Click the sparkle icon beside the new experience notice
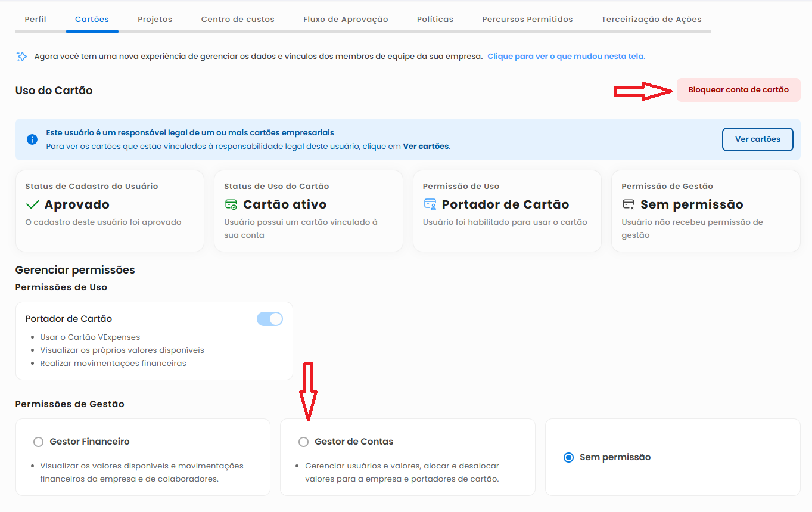 point(22,57)
